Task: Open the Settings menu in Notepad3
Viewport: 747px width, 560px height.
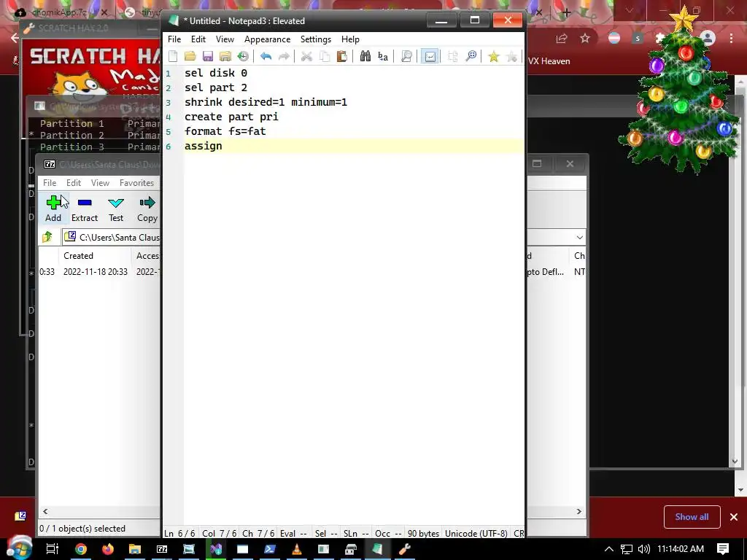Action: (315, 39)
